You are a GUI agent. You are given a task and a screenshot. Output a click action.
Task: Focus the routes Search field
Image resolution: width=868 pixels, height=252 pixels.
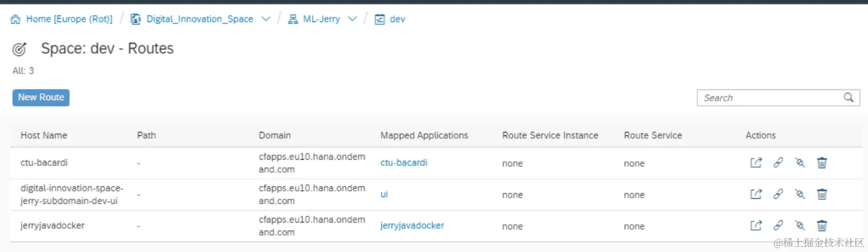pyautogui.click(x=769, y=97)
